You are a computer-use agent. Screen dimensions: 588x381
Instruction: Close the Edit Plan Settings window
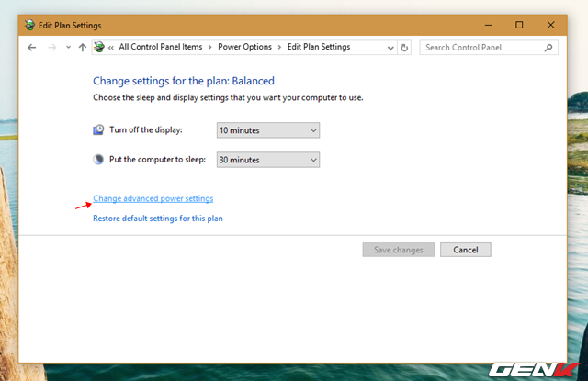[550, 25]
